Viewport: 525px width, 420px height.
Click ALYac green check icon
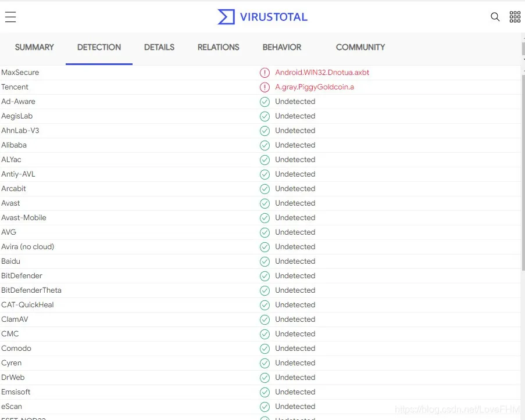point(265,160)
